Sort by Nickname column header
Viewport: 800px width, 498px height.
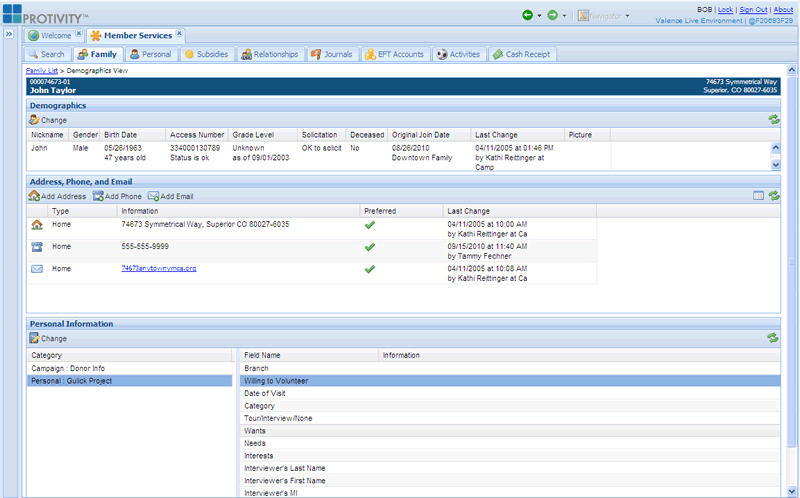pos(47,135)
